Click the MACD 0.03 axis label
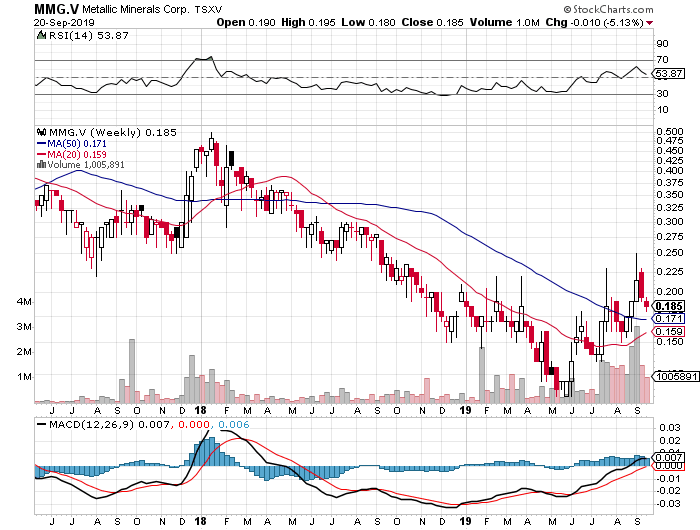Viewport: 700px width, 530px height. [670, 428]
